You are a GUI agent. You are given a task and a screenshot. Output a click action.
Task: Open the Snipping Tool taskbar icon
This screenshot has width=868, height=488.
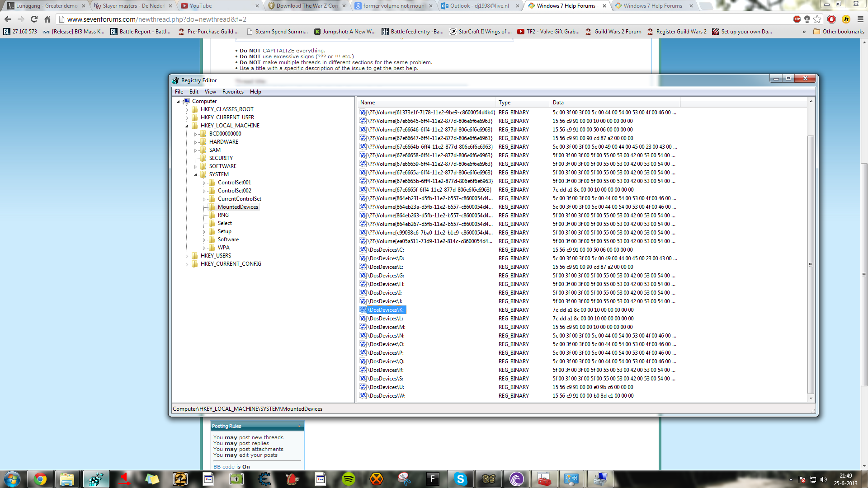pos(405,479)
